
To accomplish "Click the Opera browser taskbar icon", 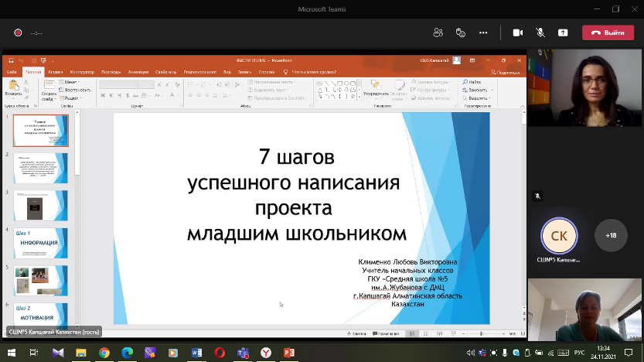I will (x=220, y=353).
